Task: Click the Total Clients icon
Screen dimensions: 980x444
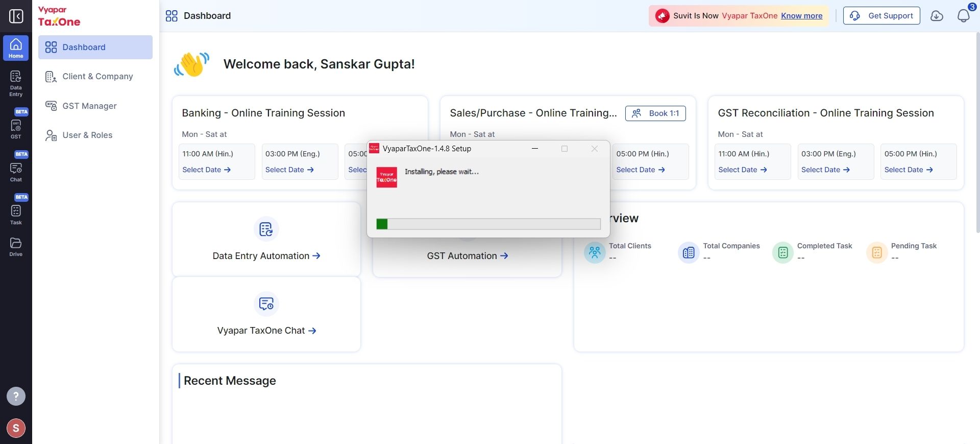Action: [595, 252]
